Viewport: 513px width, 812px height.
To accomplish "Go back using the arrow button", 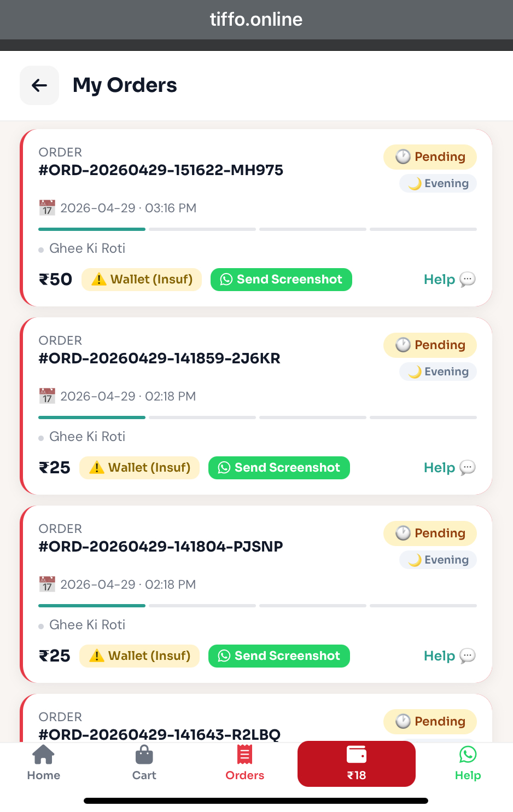I will click(x=39, y=85).
